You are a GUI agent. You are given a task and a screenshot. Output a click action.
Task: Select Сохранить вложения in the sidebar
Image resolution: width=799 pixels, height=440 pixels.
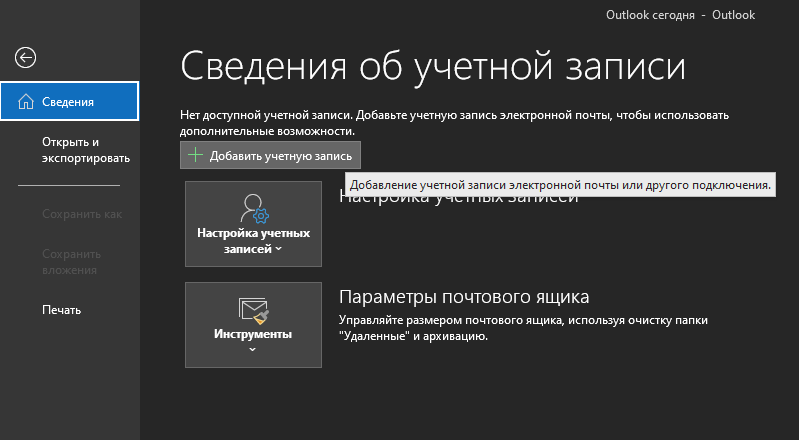[x=69, y=262]
